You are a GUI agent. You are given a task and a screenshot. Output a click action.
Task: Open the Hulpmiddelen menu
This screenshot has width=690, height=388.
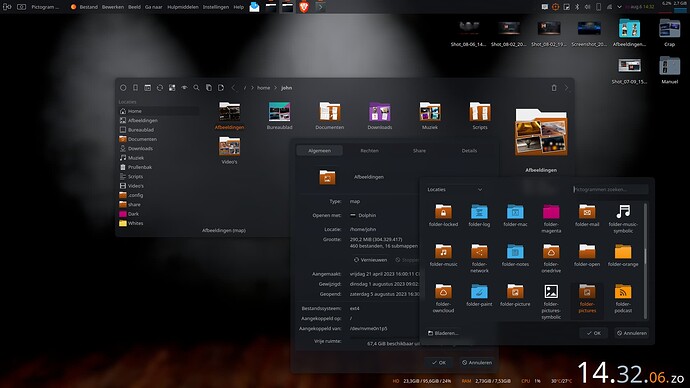(x=183, y=7)
